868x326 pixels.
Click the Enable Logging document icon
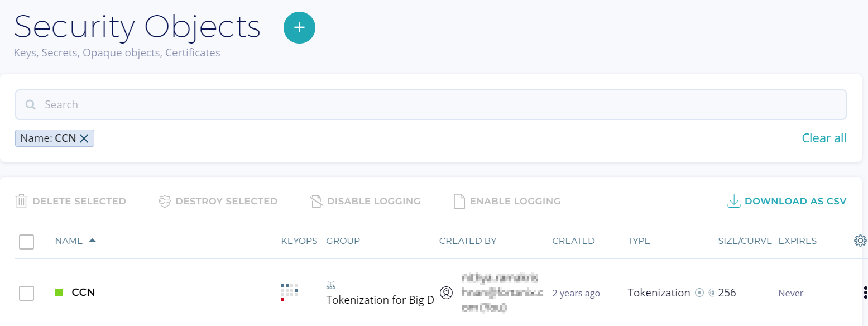[x=459, y=201]
